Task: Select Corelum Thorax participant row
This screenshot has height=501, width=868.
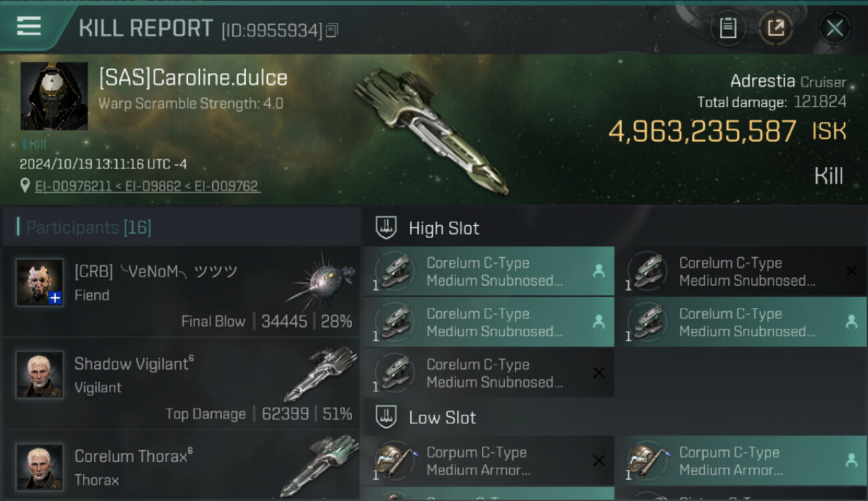Action: coord(182,468)
